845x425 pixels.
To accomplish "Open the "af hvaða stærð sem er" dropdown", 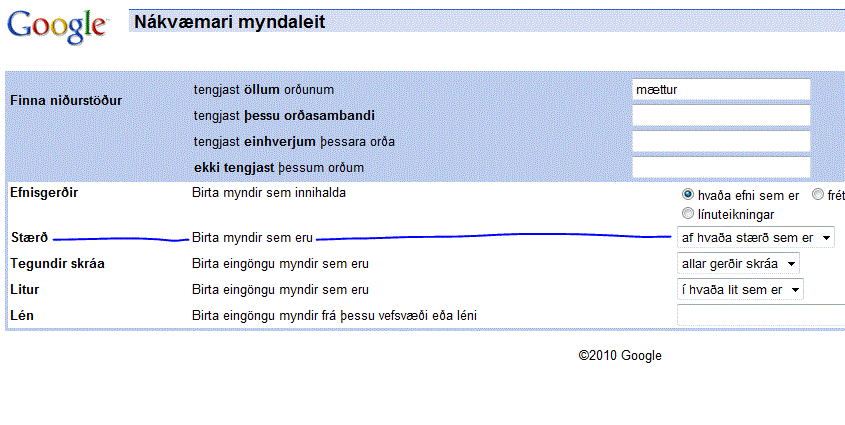I will 755,238.
